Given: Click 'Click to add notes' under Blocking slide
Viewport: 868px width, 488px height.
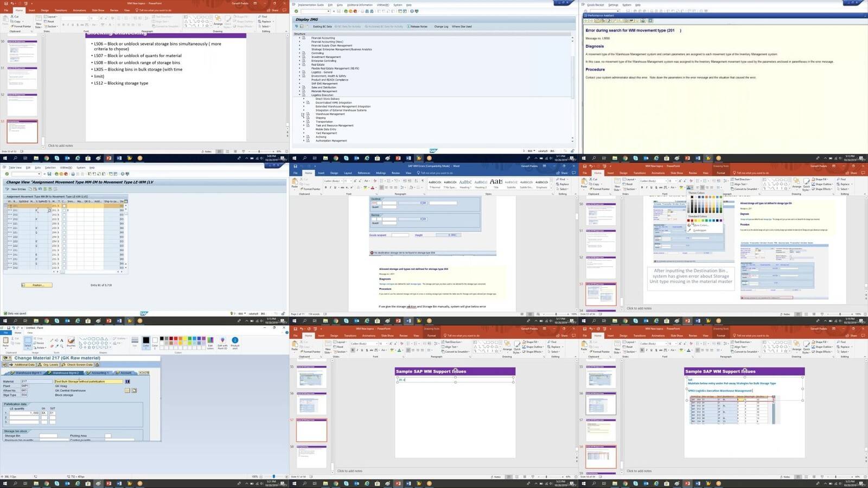Looking at the screenshot, I should pyautogui.click(x=60, y=145).
